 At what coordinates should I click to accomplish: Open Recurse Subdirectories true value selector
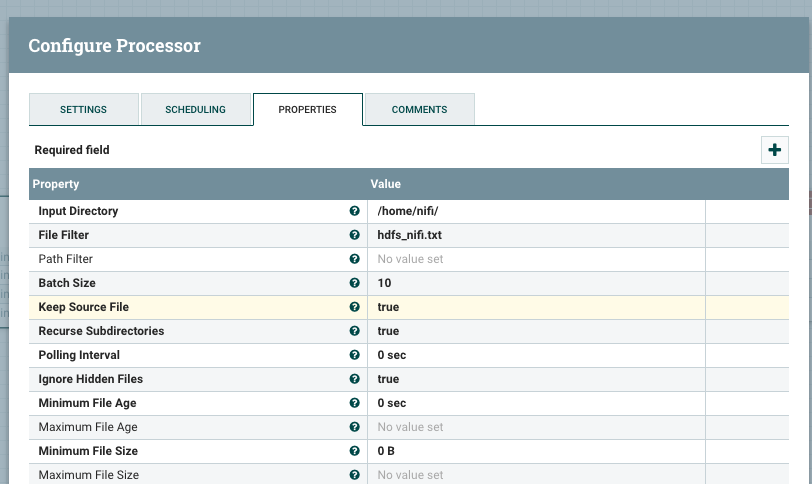536,331
